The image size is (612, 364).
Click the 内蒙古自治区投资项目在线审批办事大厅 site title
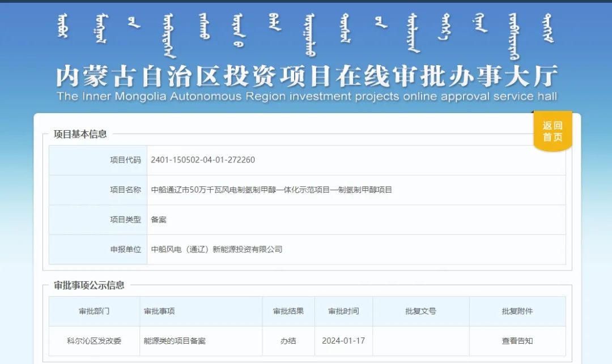[307, 76]
